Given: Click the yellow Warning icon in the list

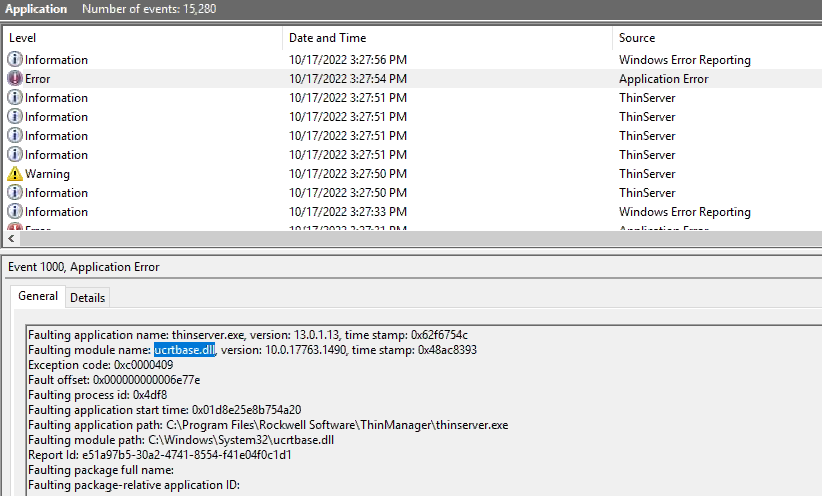Looking at the screenshot, I should coord(15,174).
